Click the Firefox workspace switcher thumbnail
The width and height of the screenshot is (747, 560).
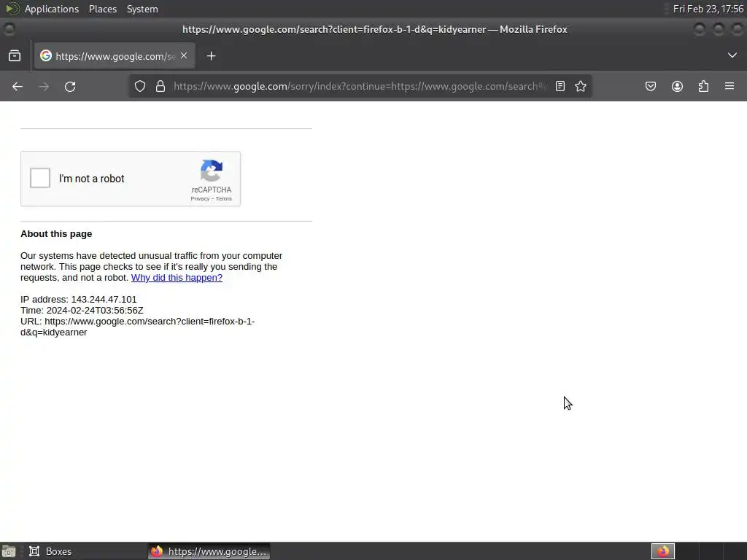pyautogui.click(x=663, y=551)
